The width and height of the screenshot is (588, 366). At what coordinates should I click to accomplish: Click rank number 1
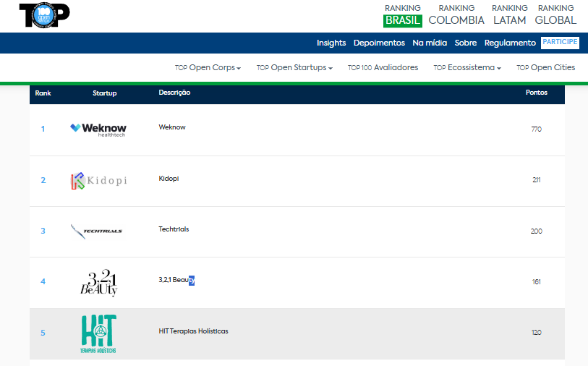click(x=43, y=129)
